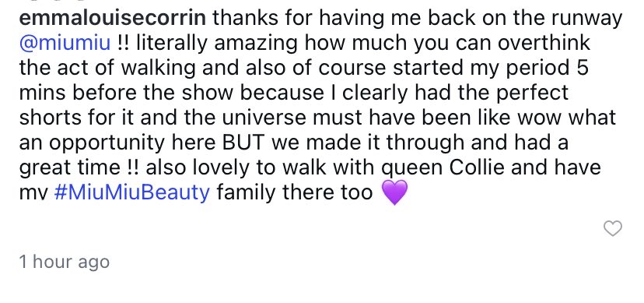Click the word "walking" in the caption
This screenshot has height=303, width=644.
pos(156,69)
